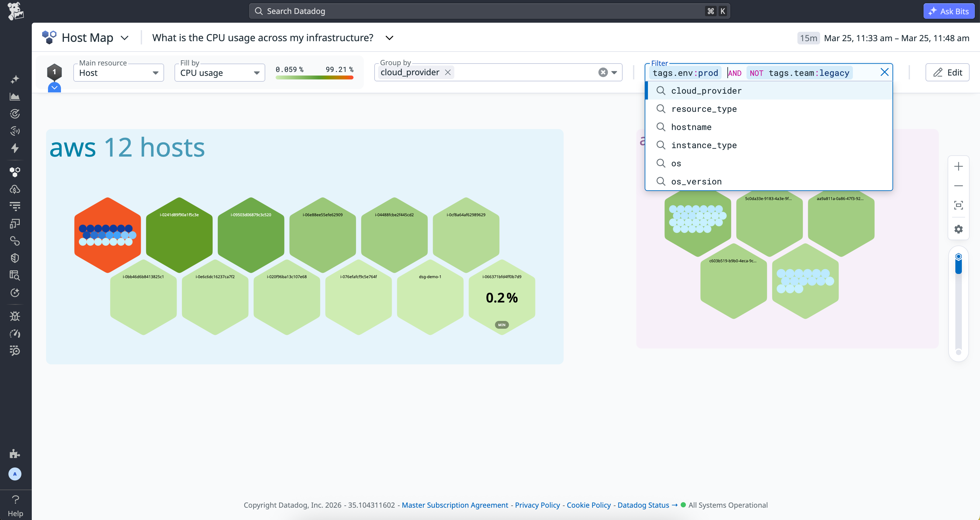This screenshot has height=520, width=980.
Task: Click the Infrastructure hexagons sidebar icon
Action: click(15, 172)
